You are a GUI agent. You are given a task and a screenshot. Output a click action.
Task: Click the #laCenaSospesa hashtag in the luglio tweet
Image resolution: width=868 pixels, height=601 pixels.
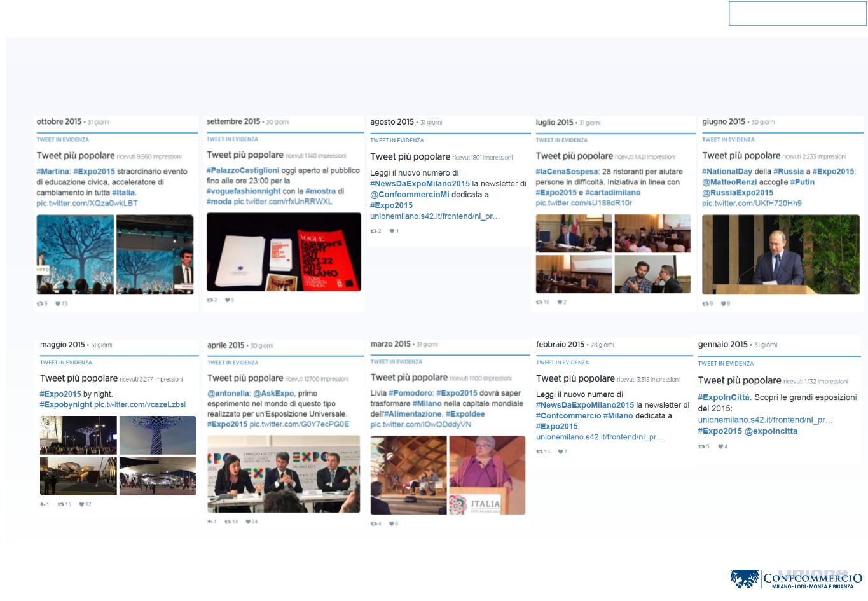[x=567, y=172]
